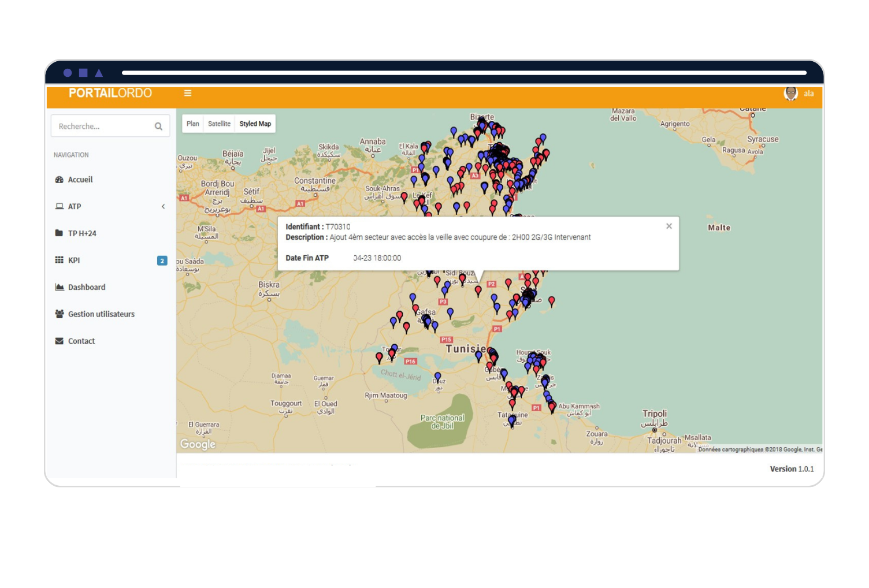Click the red marker near Malte's coast

pos(552,301)
